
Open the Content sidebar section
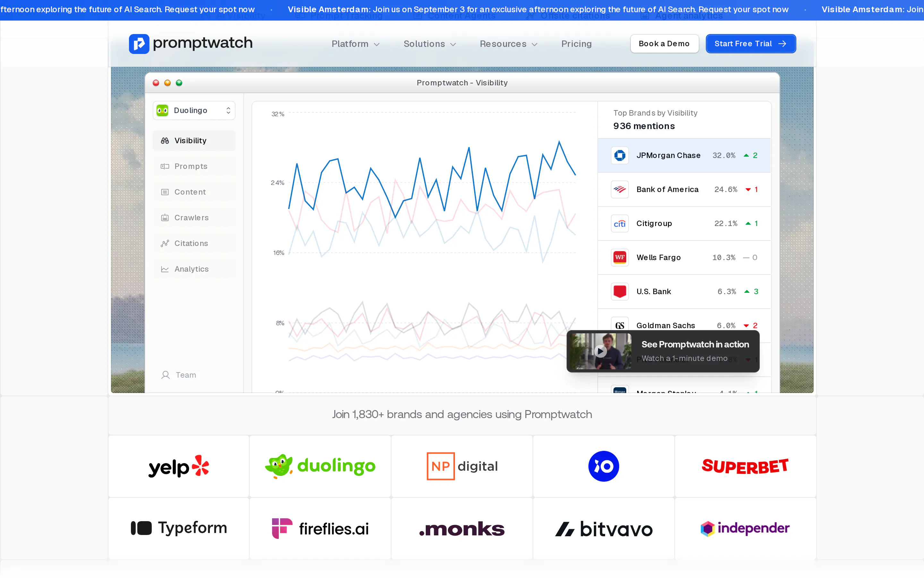point(194,192)
